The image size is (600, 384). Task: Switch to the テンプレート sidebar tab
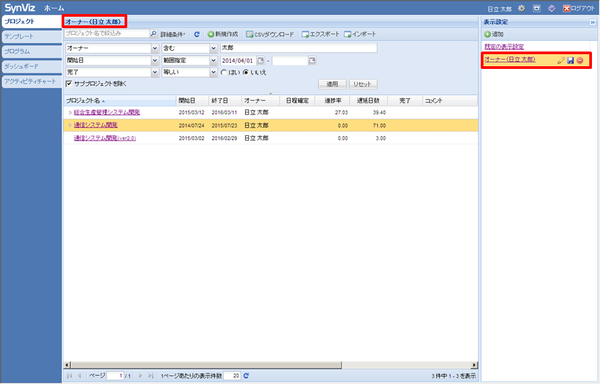31,37
